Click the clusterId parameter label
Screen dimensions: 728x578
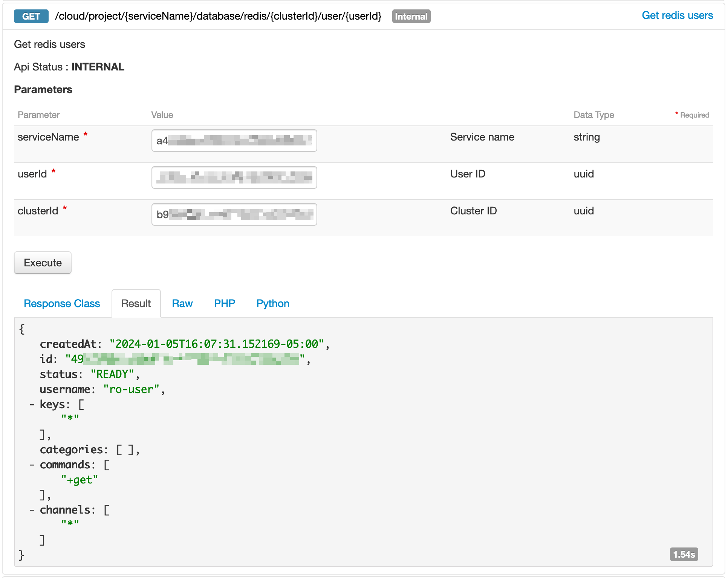(38, 211)
